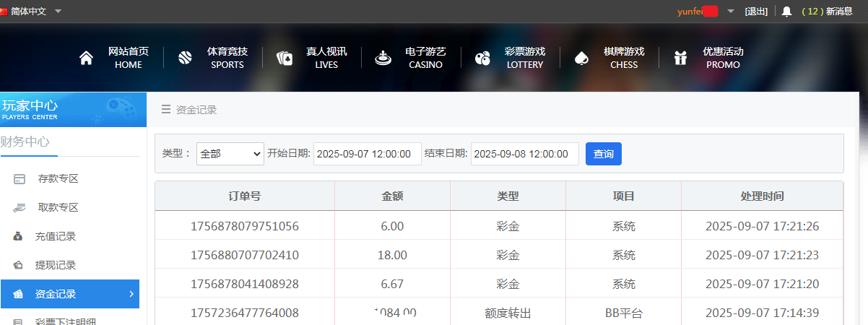Click the playing cards icon for 真人视讯
The image size is (868, 325).
(285, 58)
